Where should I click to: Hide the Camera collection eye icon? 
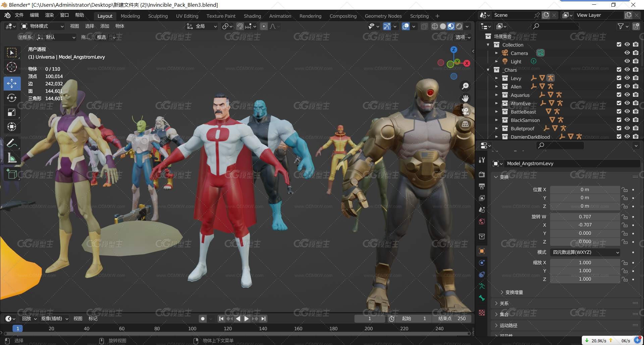point(627,53)
